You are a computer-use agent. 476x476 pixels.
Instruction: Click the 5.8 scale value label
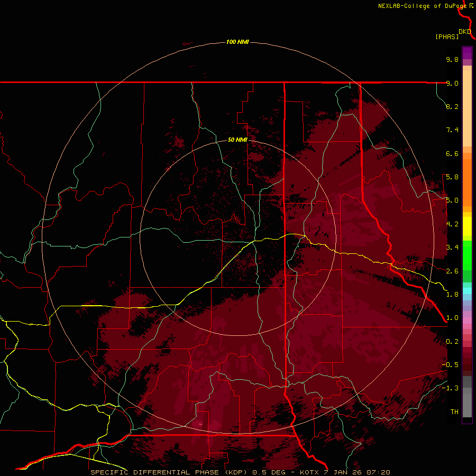point(452,177)
